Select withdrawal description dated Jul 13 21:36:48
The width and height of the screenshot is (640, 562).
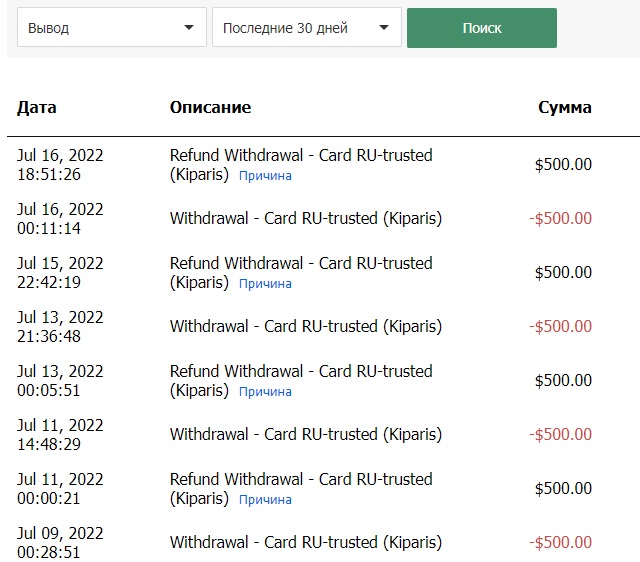(305, 326)
